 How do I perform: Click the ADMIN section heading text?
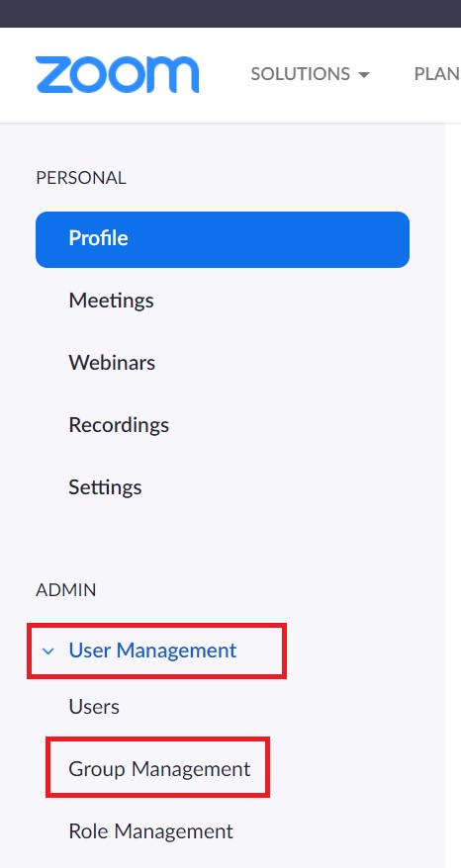point(66,590)
